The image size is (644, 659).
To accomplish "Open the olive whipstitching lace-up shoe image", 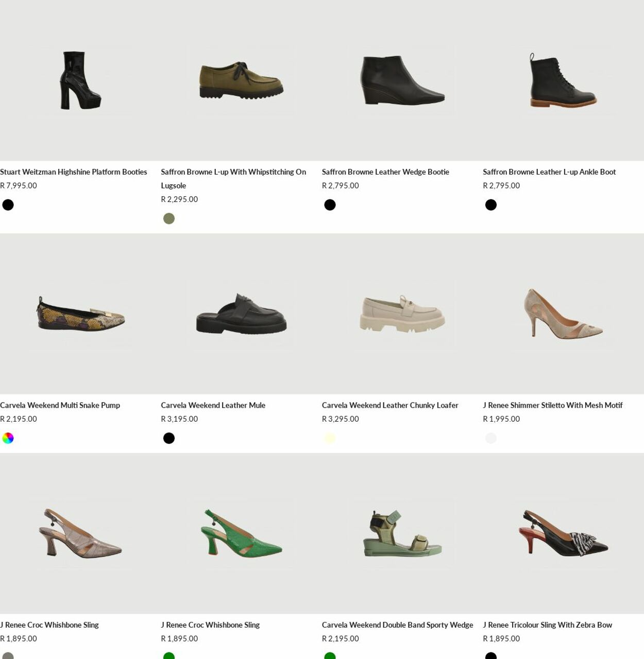I will tap(241, 80).
